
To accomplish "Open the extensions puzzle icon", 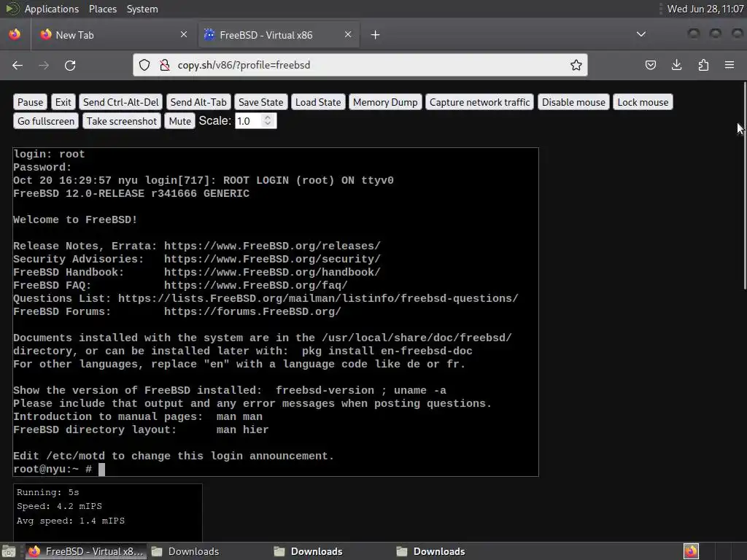I will (703, 65).
